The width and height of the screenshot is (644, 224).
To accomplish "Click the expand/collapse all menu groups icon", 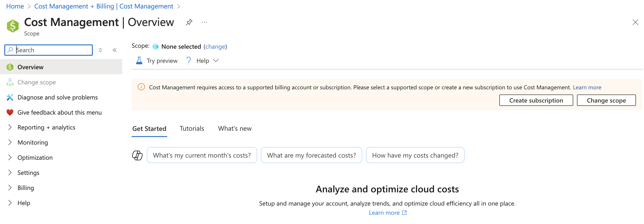I will coord(100,50).
